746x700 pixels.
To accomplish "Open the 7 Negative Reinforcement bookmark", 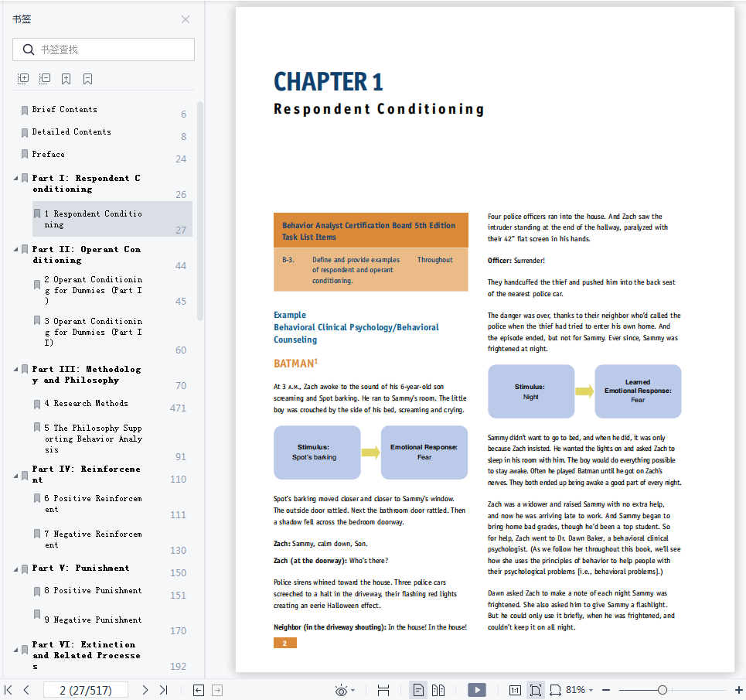I will [94, 540].
